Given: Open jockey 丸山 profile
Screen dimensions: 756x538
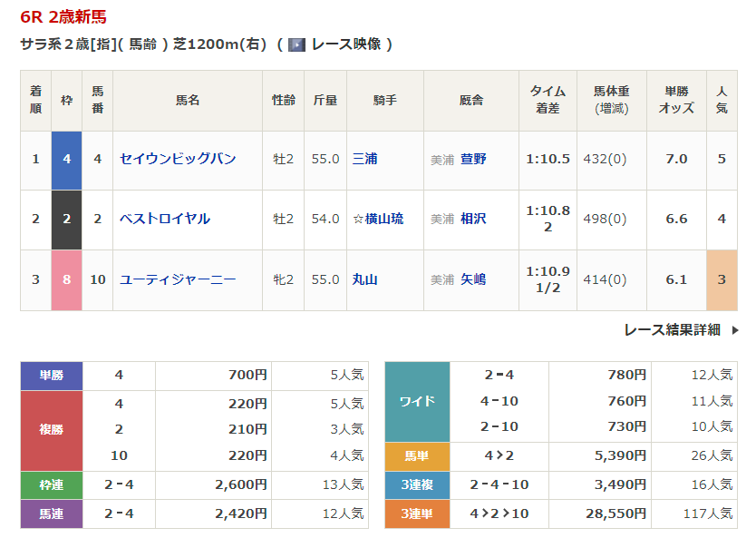Looking at the screenshot, I should coord(364,279).
